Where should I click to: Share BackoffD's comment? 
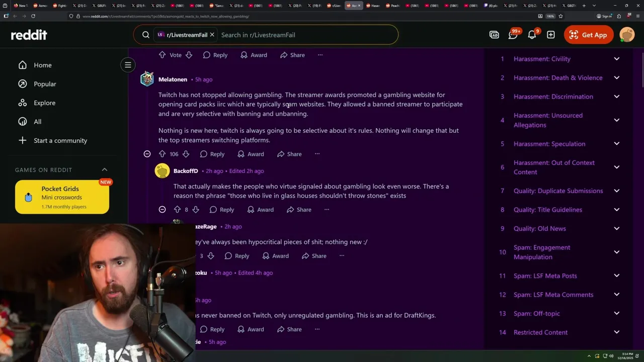click(298, 210)
